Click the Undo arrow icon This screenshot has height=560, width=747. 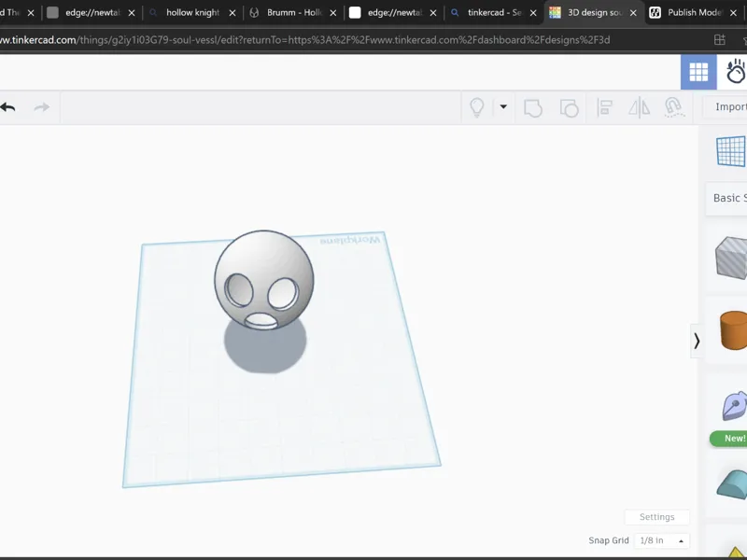[7, 107]
